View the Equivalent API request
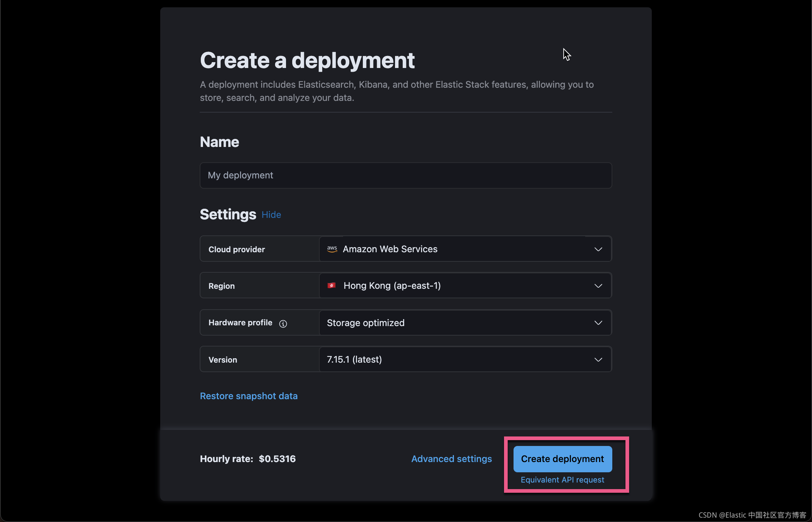The image size is (812, 522). click(x=563, y=480)
